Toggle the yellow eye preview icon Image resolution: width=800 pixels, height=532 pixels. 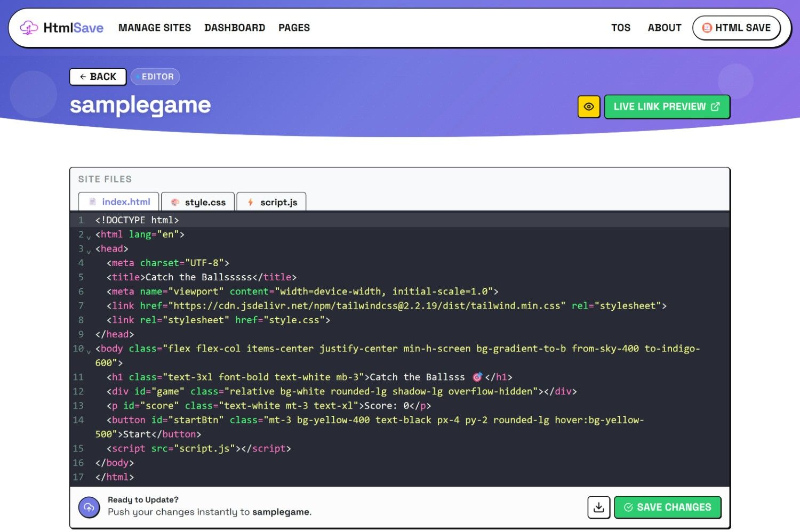tap(589, 107)
